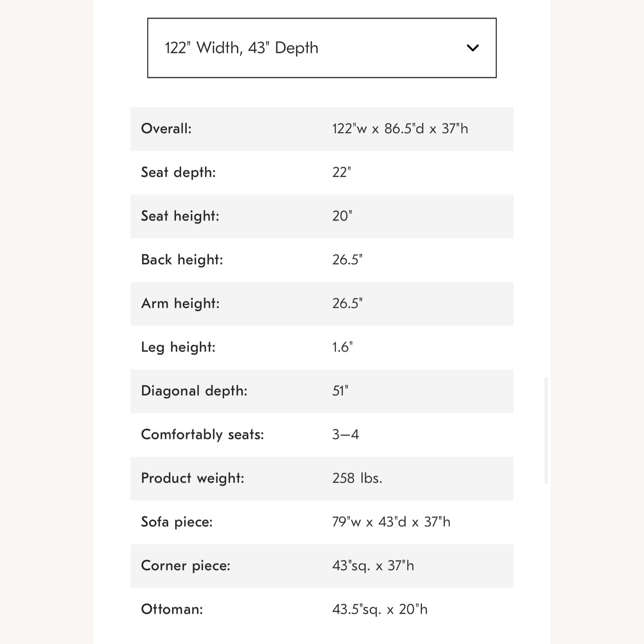Select the Corner piece label
Screen dimensions: 644x644
[x=185, y=565]
